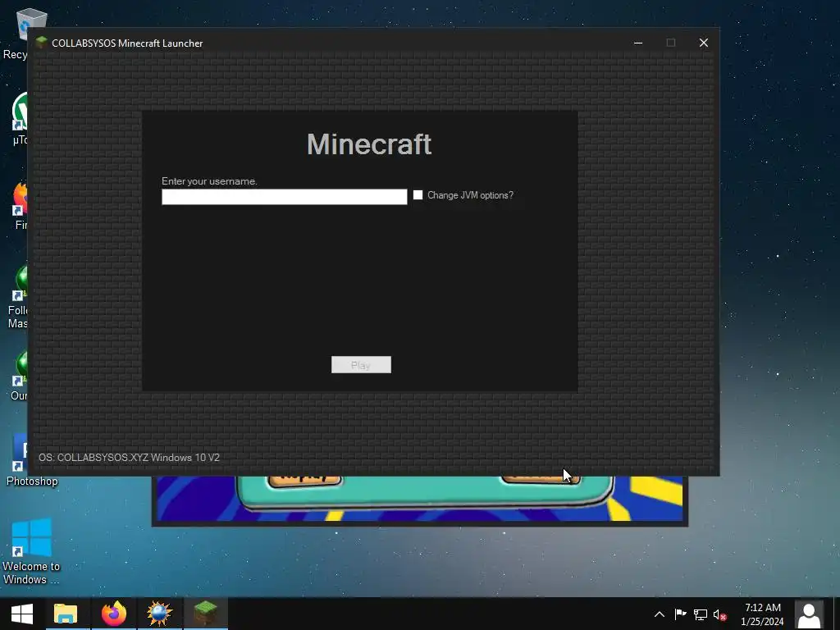The height and width of the screenshot is (630, 840).
Task: Open the clock showing 7:12 AM
Action: (762, 614)
